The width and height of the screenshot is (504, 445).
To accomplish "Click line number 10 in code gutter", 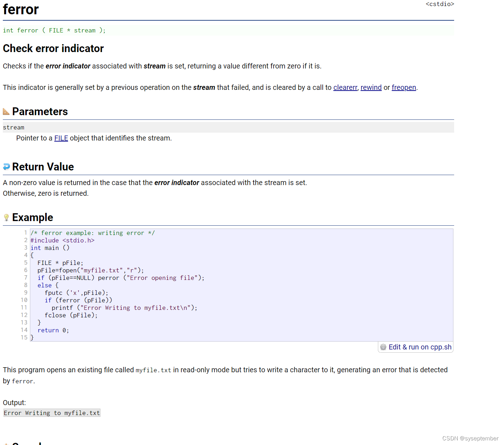I will coord(24,300).
